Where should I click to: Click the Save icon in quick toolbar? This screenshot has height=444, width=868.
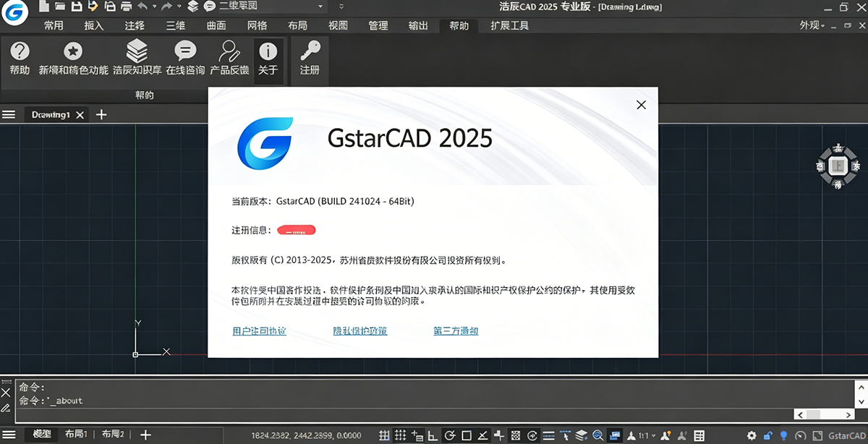[x=76, y=6]
